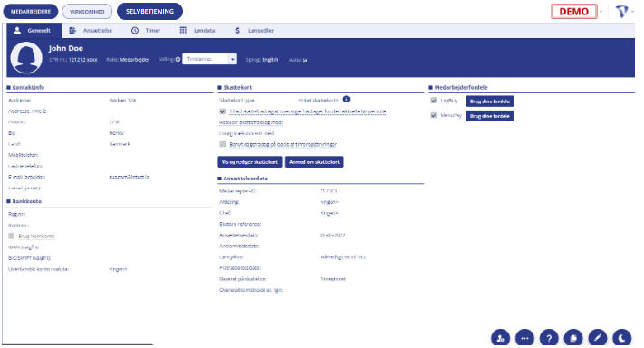The image size is (644, 348).
Task: Open the three-dots more options icon
Action: pyautogui.click(x=524, y=339)
